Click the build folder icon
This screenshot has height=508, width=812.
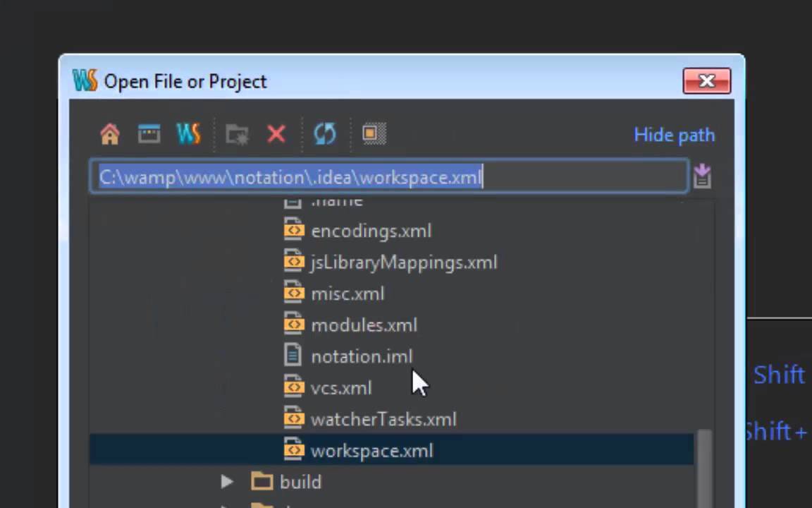point(262,481)
